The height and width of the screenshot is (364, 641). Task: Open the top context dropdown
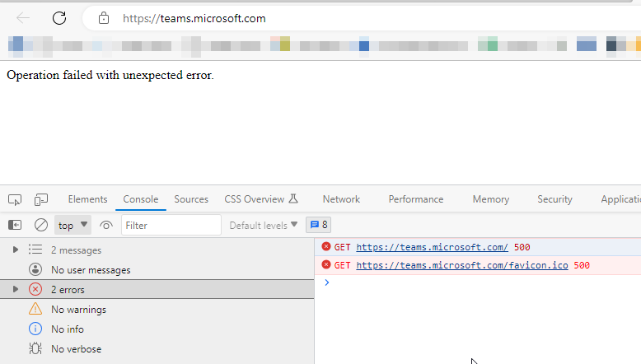coord(73,225)
